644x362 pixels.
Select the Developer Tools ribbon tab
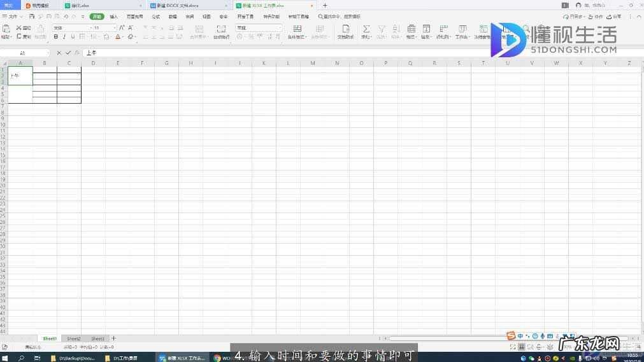point(246,17)
